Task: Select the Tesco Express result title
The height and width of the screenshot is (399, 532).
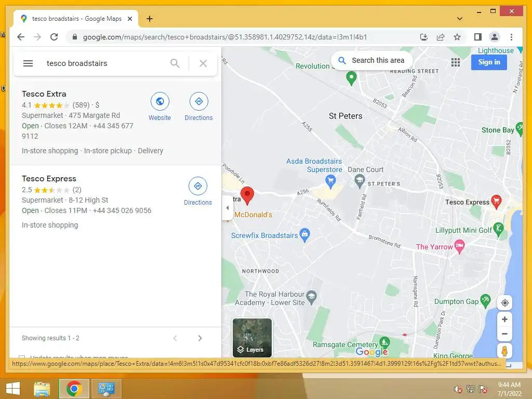Action: [x=49, y=179]
